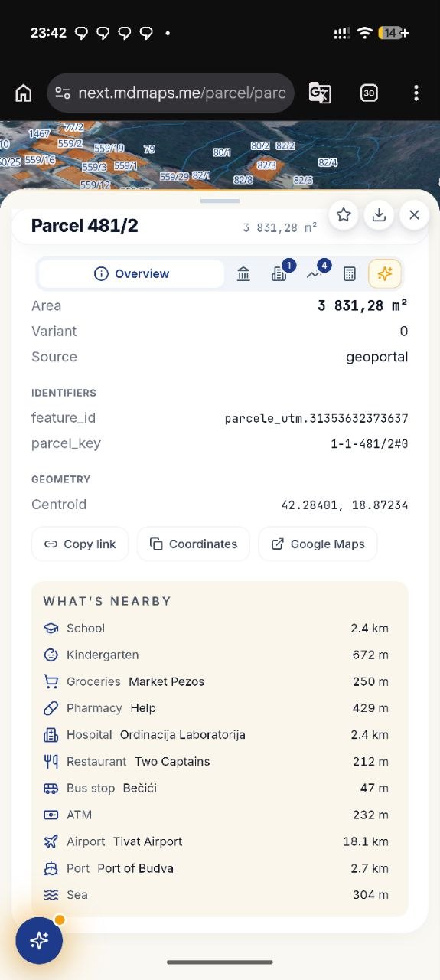Tap the floating AI assistant button

[39, 940]
